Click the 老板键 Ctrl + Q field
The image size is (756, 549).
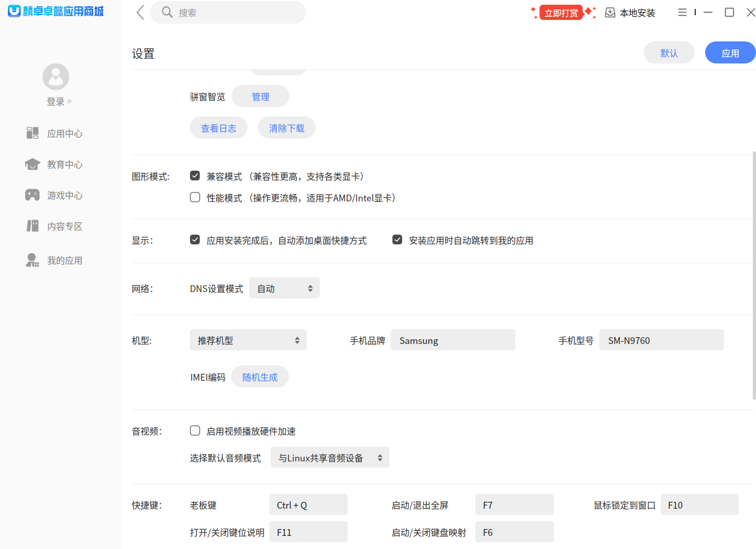(308, 504)
